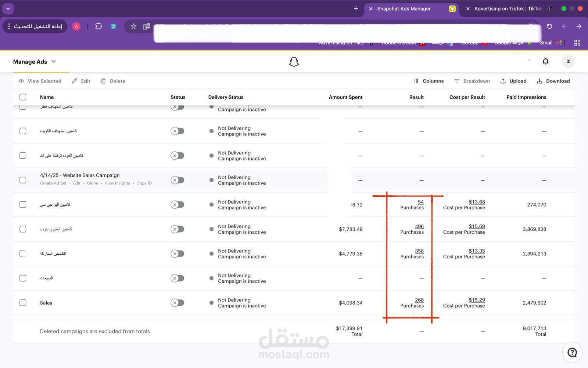Image resolution: width=588 pixels, height=368 pixels.
Task: Click the 3,869,828 paid impressions value
Action: pos(534,229)
